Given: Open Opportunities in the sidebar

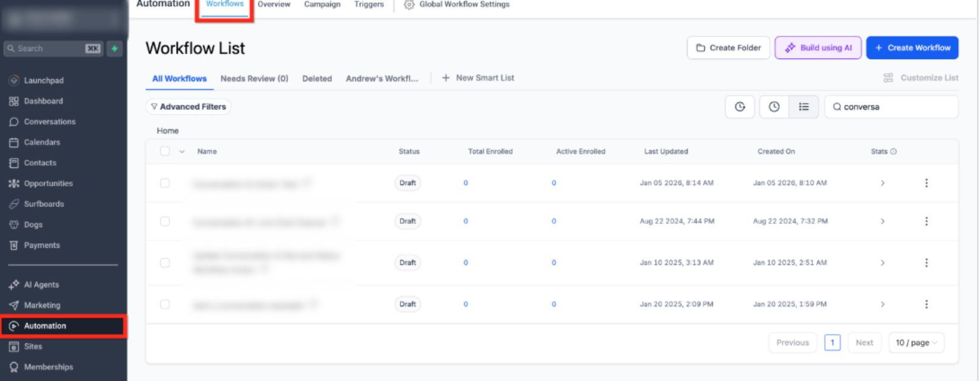Looking at the screenshot, I should coord(41,183).
